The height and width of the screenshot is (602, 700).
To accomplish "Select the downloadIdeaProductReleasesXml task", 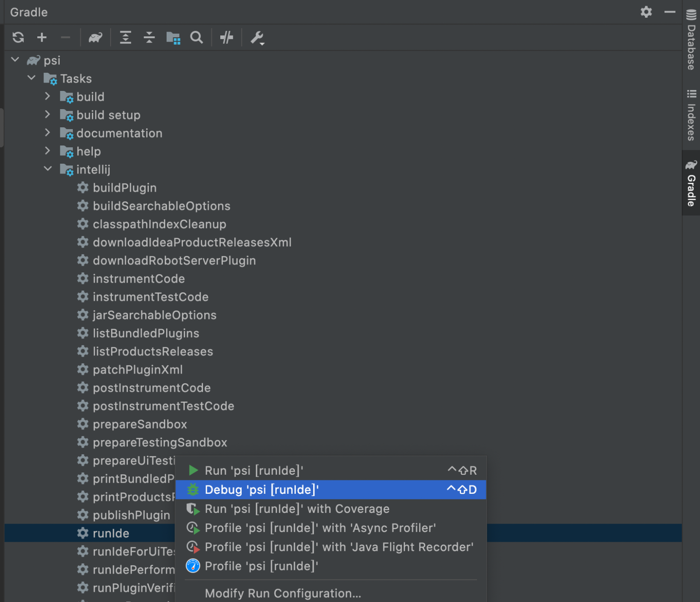I will [x=192, y=242].
